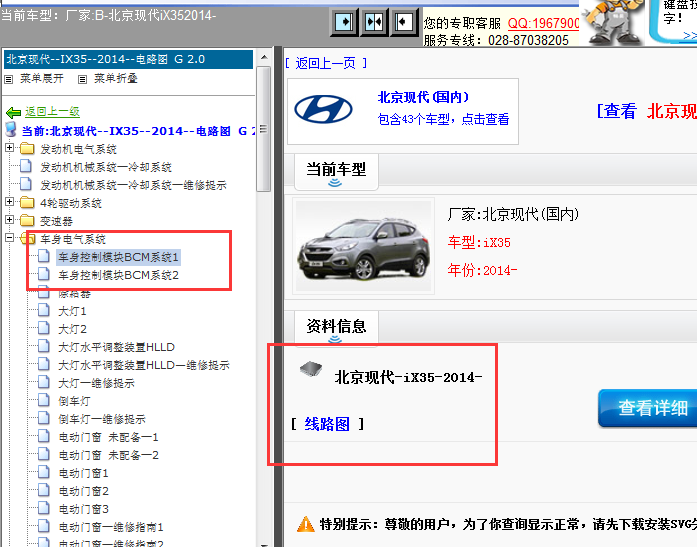Click the vertical splitter bar between panels

coord(279,297)
